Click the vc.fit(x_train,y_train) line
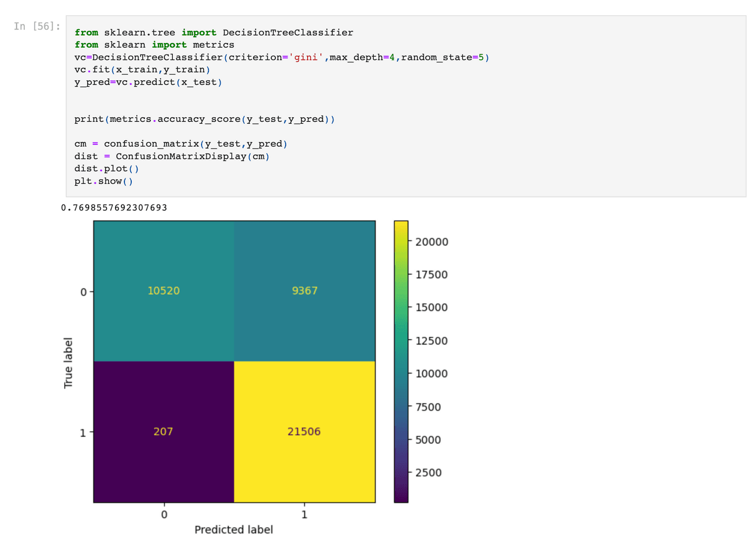This screenshot has width=756, height=543. [142, 70]
